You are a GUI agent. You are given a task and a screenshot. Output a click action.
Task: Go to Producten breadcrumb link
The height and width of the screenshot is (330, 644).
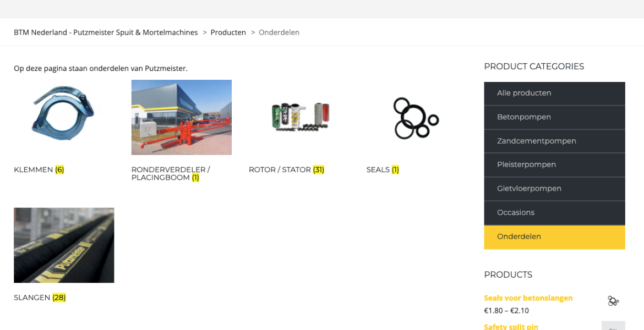228,32
